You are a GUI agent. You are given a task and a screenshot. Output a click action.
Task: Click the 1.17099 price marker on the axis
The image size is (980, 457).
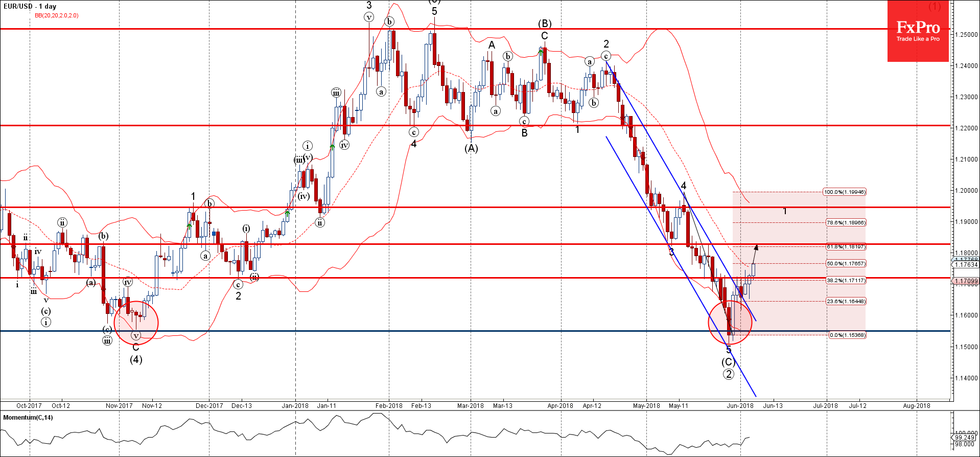tap(966, 281)
